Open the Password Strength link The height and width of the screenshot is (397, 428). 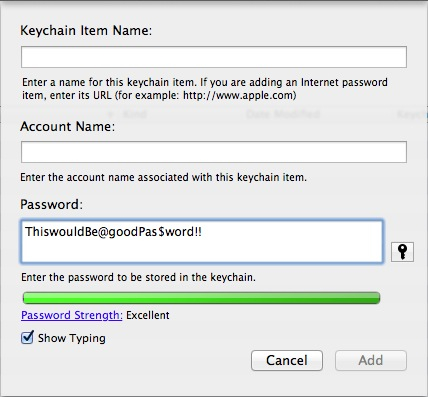tap(72, 315)
